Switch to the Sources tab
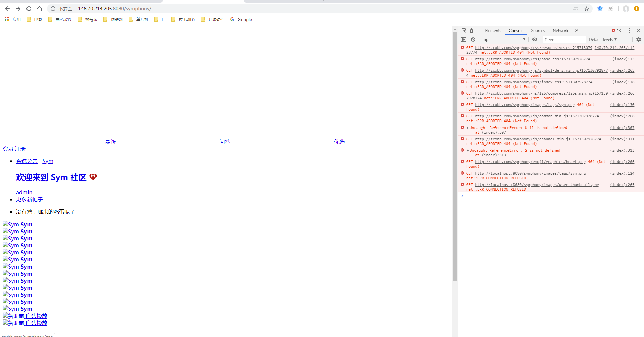Image resolution: width=644 pixels, height=337 pixels. 538,31
